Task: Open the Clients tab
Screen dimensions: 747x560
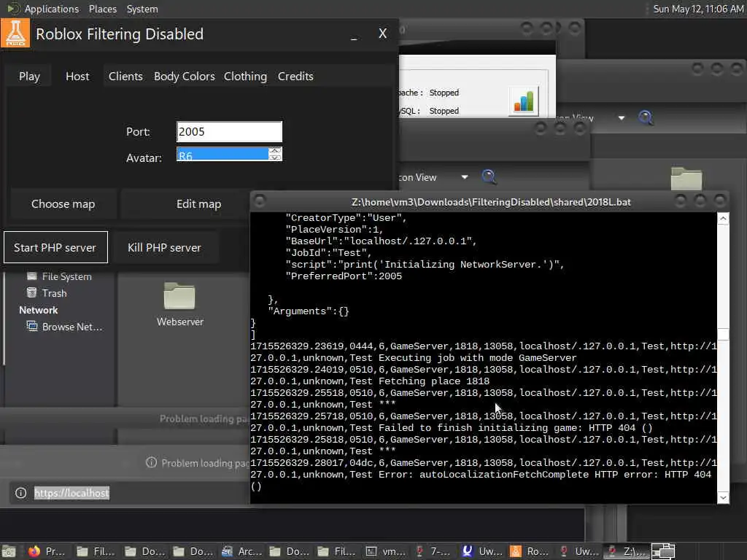Action: [x=125, y=76]
